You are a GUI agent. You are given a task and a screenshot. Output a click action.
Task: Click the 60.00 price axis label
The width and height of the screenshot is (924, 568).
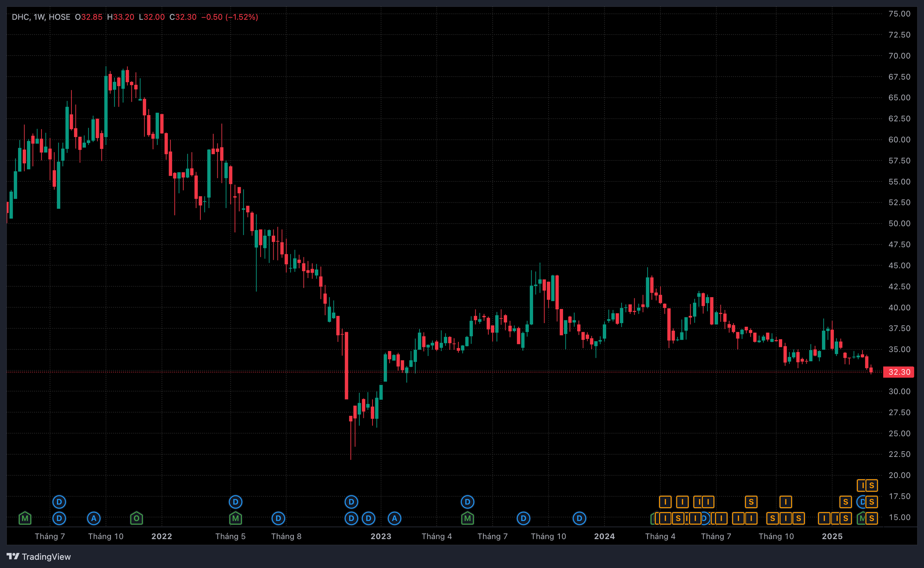pyautogui.click(x=899, y=140)
